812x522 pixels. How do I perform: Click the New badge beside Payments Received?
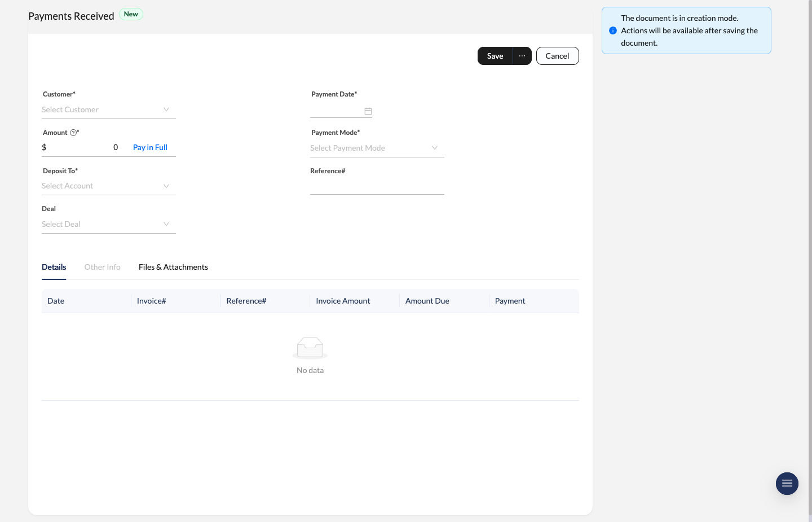coord(131,14)
